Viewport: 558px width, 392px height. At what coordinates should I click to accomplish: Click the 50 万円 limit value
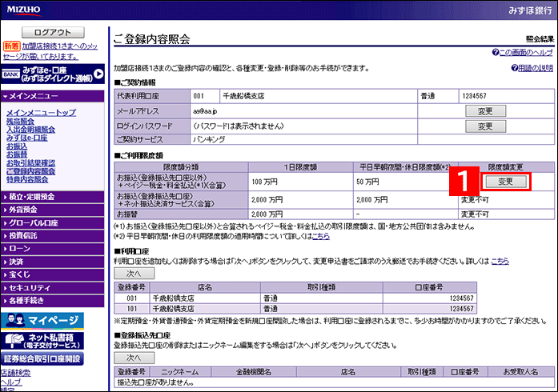[x=367, y=182]
